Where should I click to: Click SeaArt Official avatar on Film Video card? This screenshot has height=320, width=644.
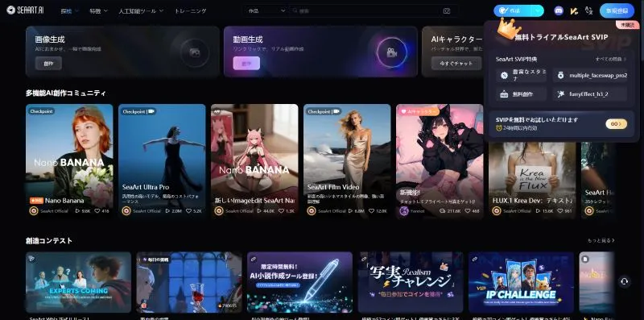pos(312,210)
